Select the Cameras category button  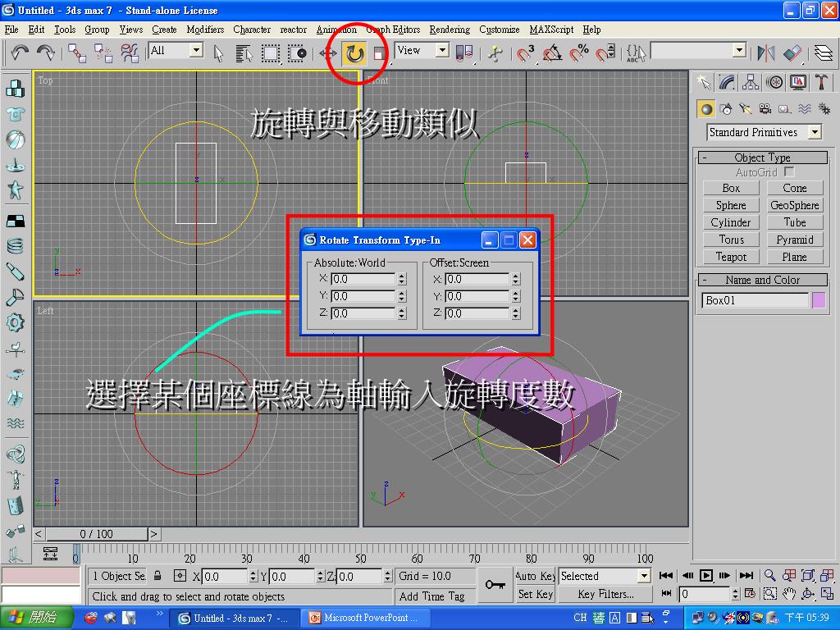(x=765, y=109)
